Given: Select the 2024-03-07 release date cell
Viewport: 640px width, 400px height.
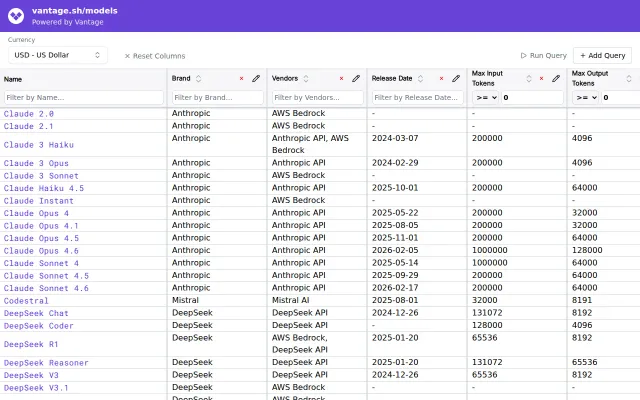Looking at the screenshot, I should coord(417,144).
